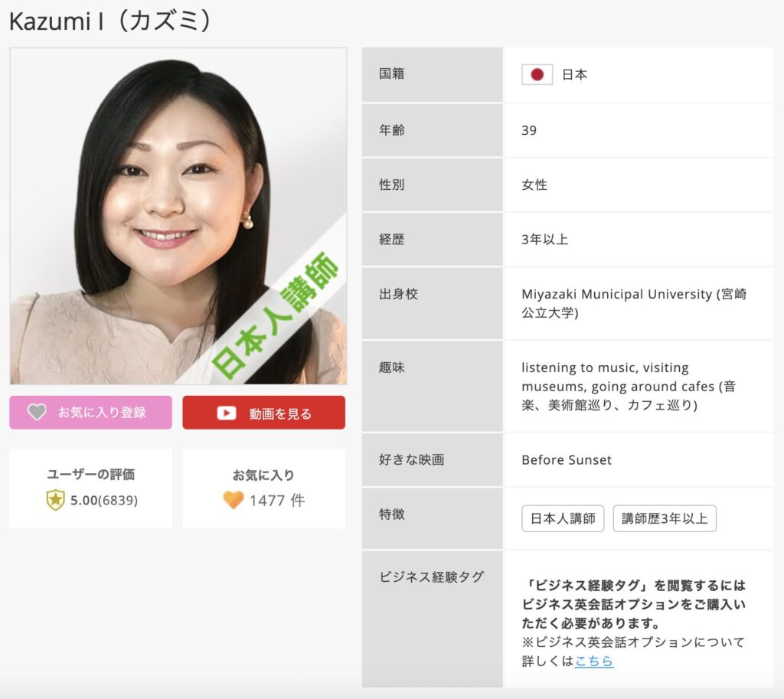This screenshot has width=784, height=699.
Task: Click the orange heart favorites icon
Action: [233, 500]
